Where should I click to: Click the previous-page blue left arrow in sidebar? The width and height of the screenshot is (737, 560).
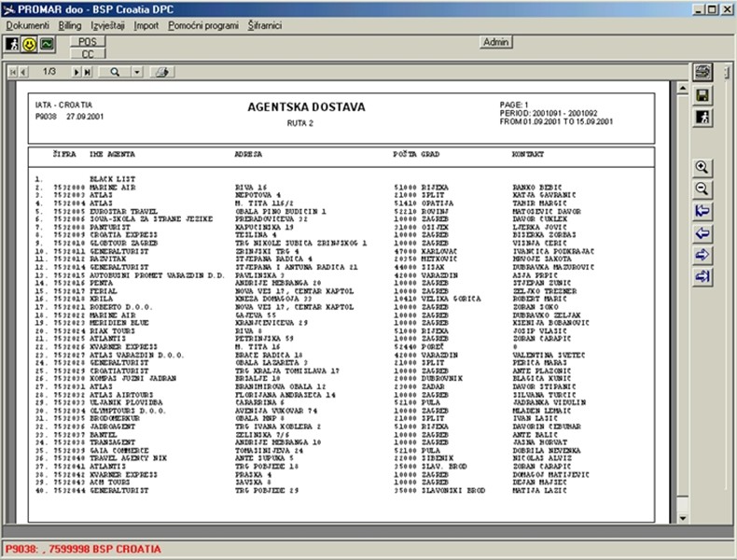pos(702,233)
